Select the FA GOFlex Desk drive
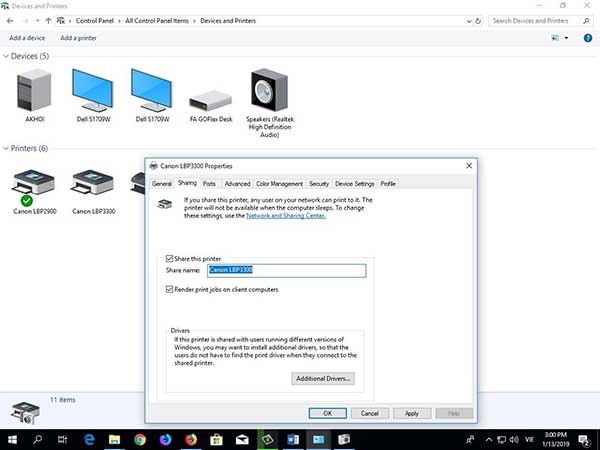Image resolution: width=600 pixels, height=450 pixels. pos(211,101)
